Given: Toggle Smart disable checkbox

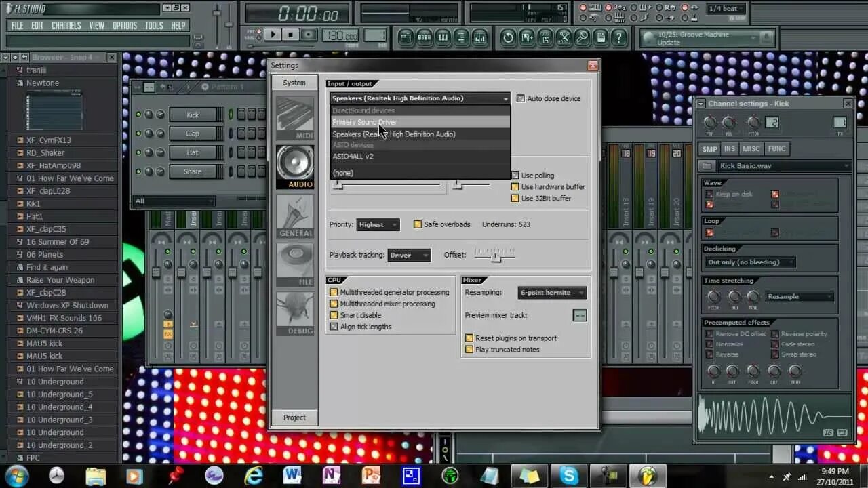Looking at the screenshot, I should [334, 315].
